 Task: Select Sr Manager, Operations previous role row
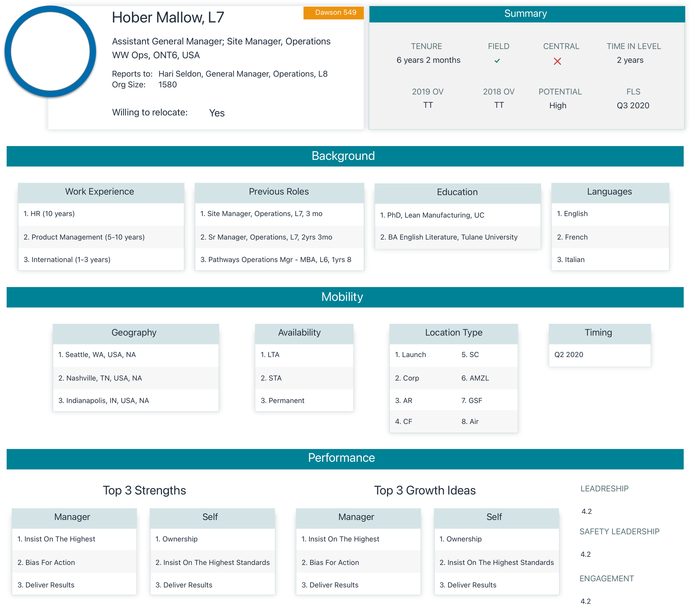click(266, 237)
